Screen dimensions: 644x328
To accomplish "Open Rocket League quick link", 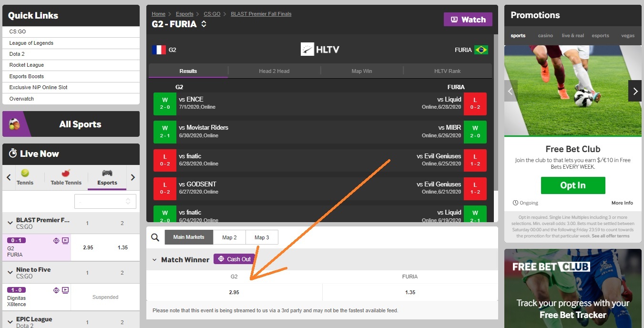I will (71, 65).
